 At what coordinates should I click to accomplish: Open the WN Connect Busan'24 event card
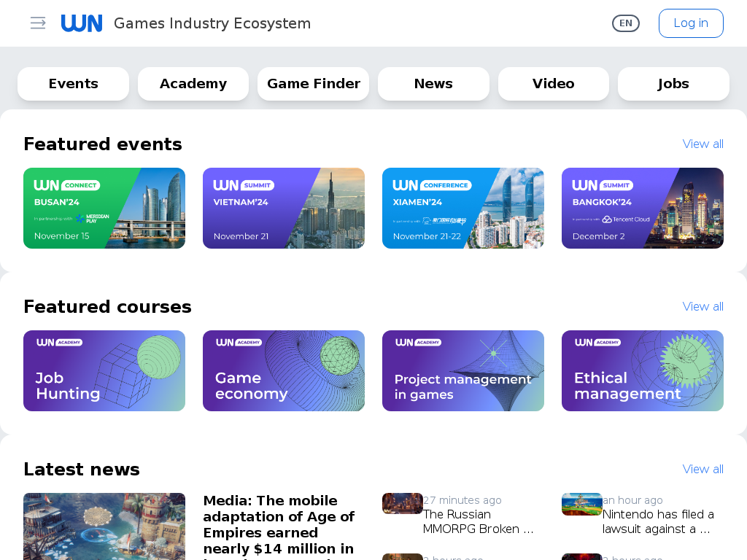(x=104, y=208)
